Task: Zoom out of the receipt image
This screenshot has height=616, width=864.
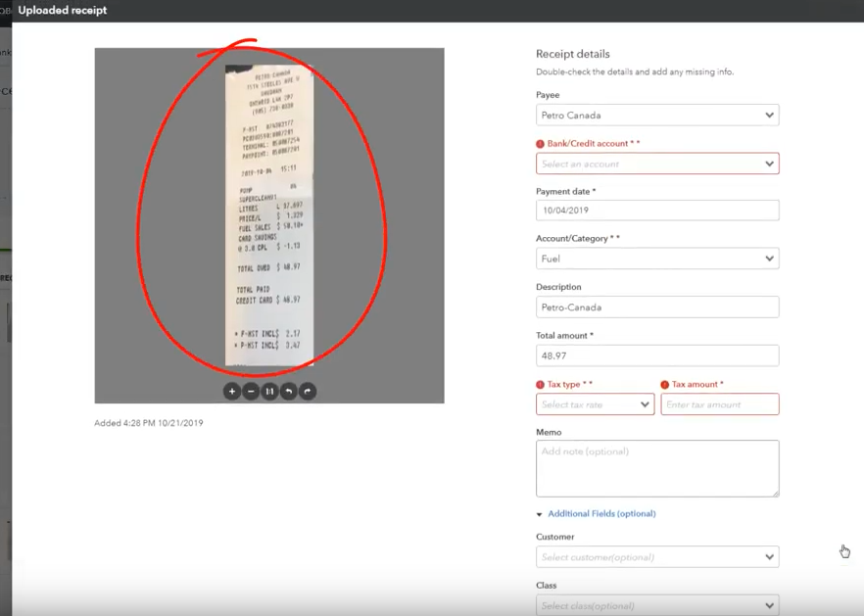Action: (x=251, y=391)
